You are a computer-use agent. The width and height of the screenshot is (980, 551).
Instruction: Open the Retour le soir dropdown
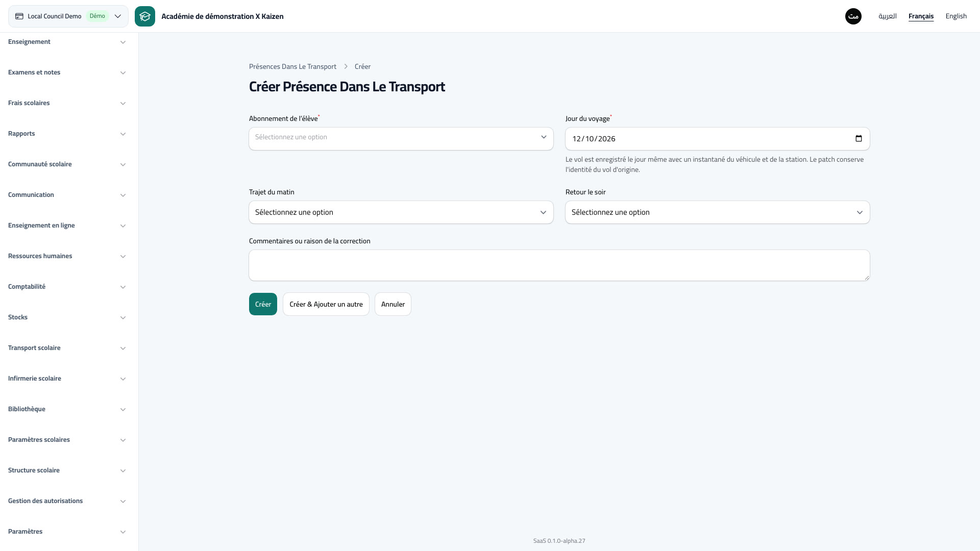(718, 212)
